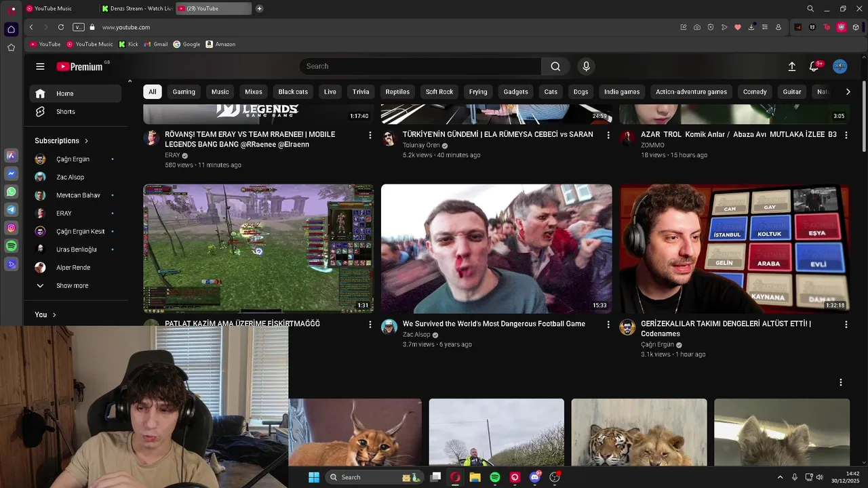Screen dimensions: 868x488
Task: Show hidden system tray icons chevron
Action: pyautogui.click(x=780, y=477)
